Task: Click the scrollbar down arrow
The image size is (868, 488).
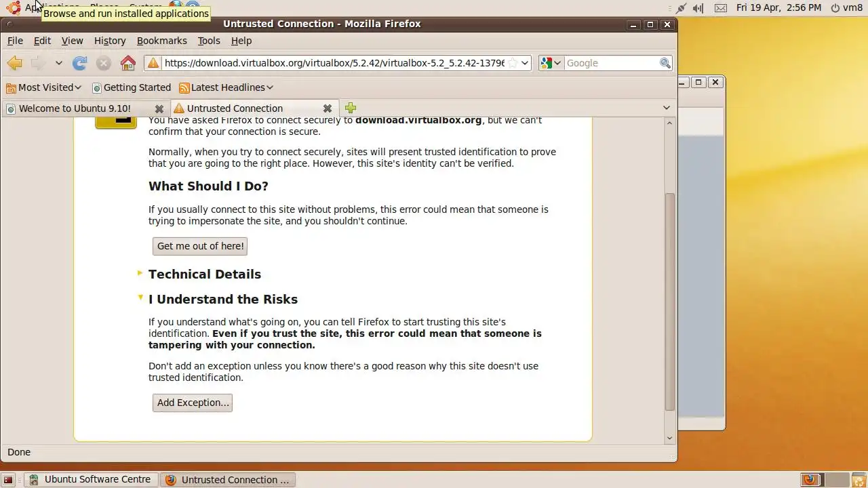Action: 669,438
